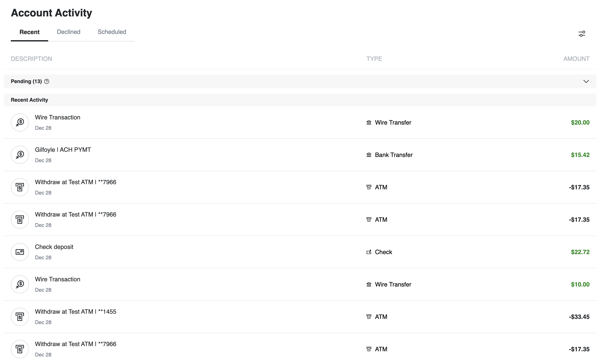Open the Gilfoyle | ACH PYMT transaction
Screen dimensions: 600x364
point(300,155)
